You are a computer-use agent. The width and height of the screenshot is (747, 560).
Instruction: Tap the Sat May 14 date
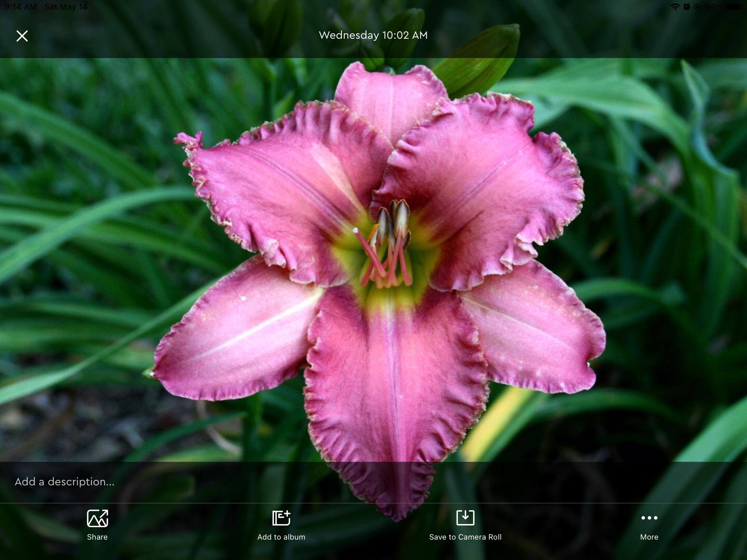[66, 7]
